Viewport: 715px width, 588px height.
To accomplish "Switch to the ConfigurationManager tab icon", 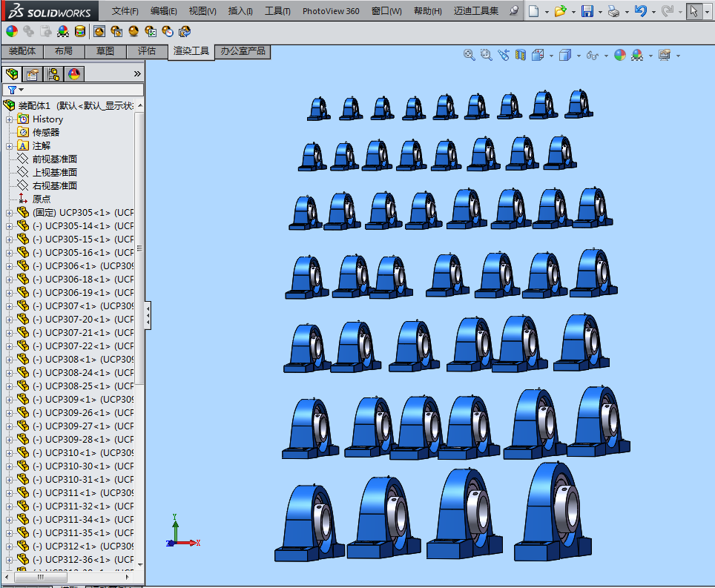I will [53, 74].
